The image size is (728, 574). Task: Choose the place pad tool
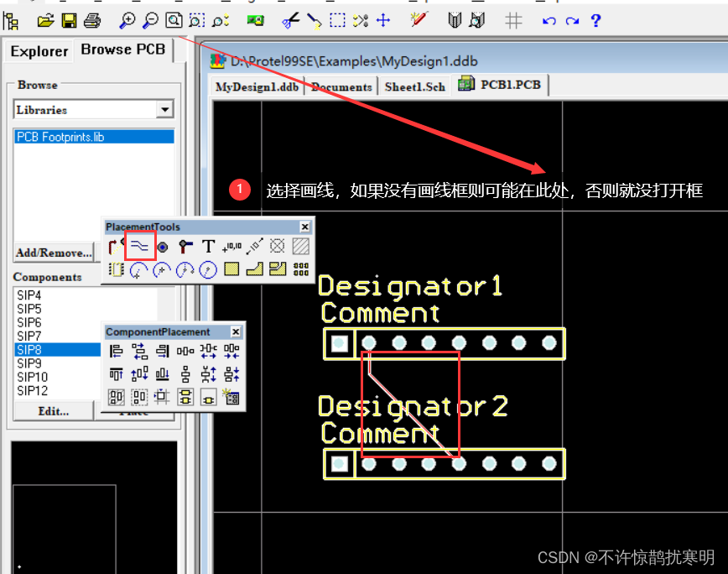(163, 247)
